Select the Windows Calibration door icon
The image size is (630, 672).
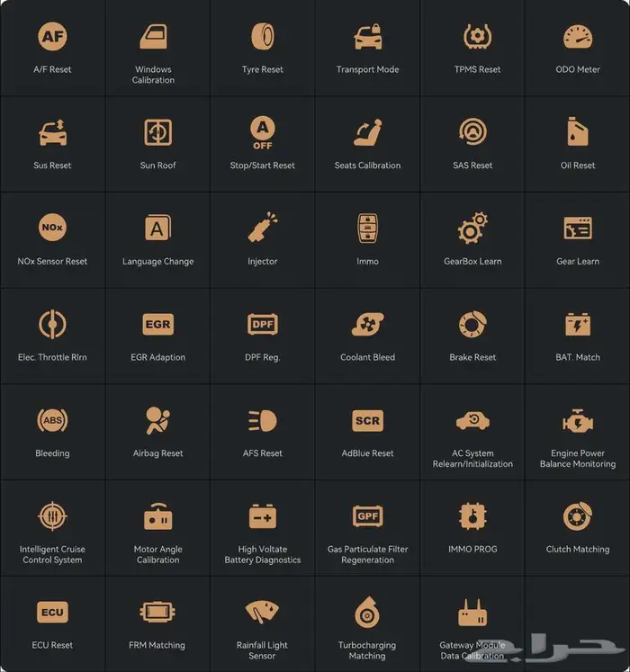154,36
